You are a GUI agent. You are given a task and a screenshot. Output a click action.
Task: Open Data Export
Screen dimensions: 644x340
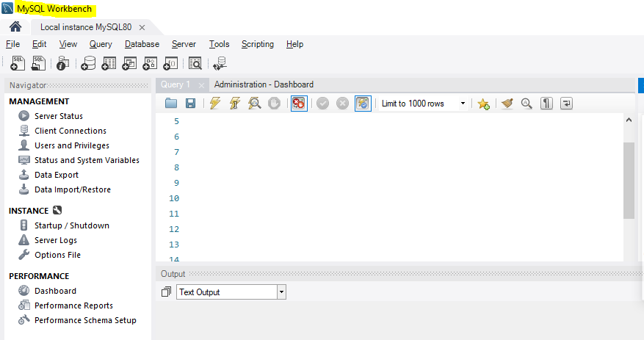click(x=57, y=175)
